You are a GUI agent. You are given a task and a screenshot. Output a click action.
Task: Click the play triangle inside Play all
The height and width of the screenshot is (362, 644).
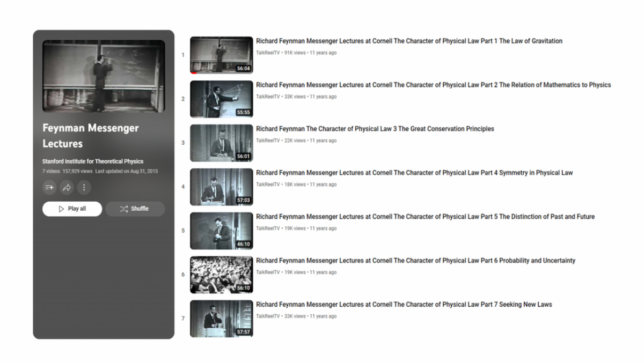coord(61,209)
